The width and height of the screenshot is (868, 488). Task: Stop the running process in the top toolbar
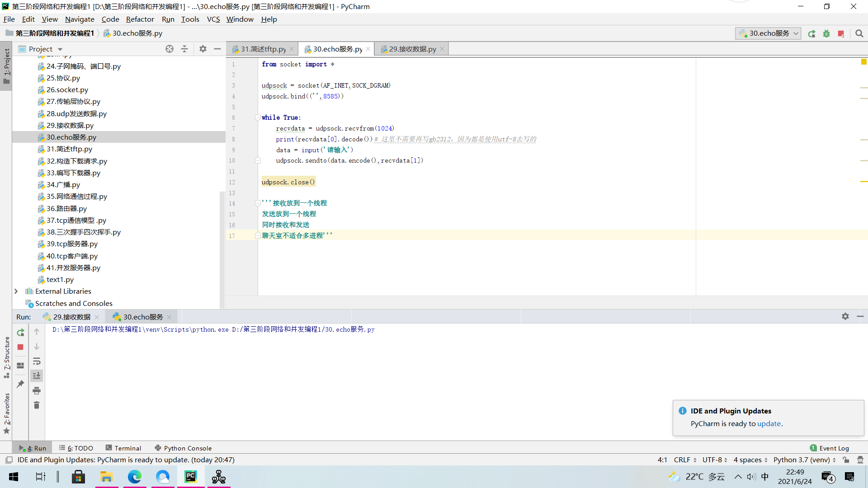[x=841, y=33]
